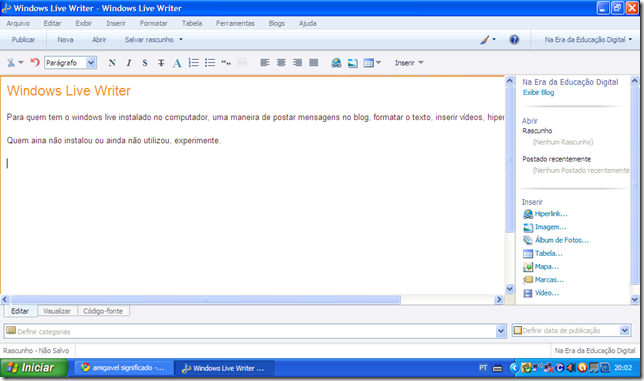This screenshot has width=644, height=381.
Task: Create a bulleted list
Action: [210, 63]
